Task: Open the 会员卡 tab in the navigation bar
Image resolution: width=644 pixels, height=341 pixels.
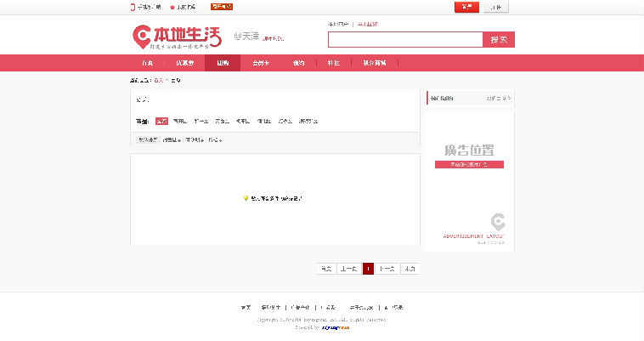Action: pos(261,63)
